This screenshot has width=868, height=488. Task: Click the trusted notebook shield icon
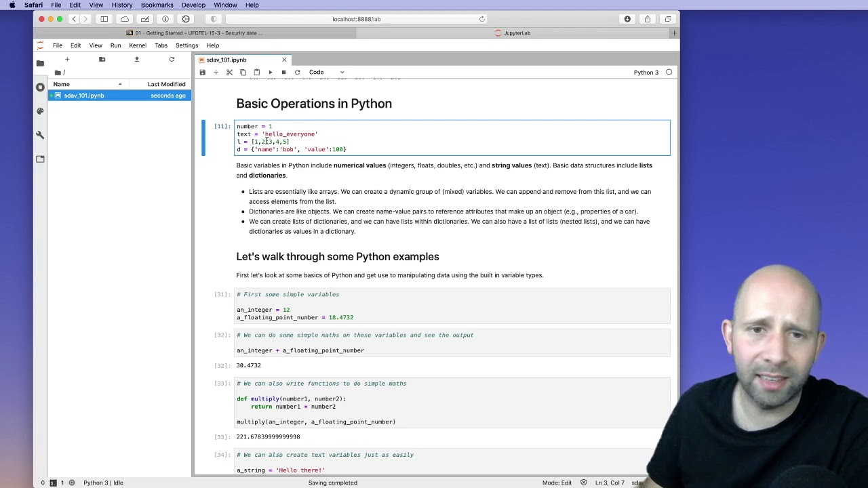pos(584,483)
